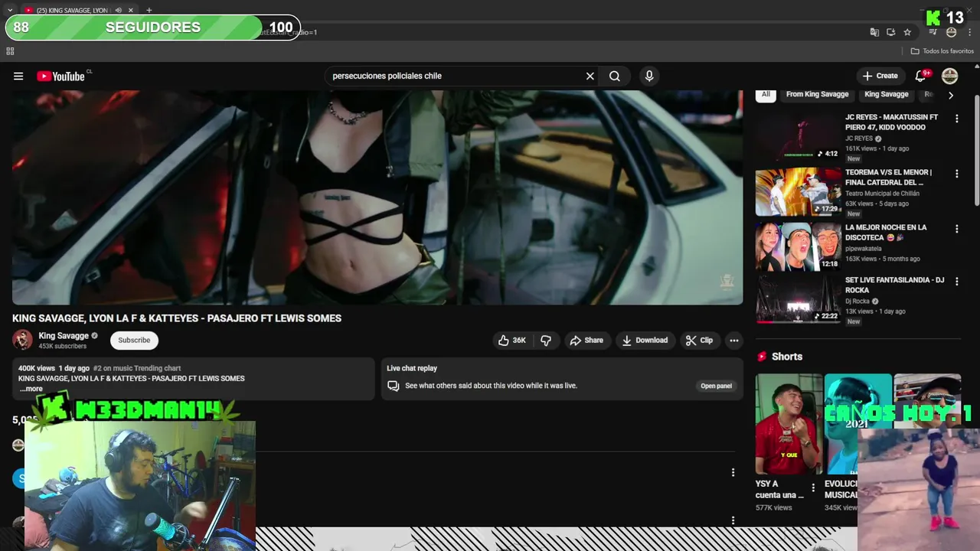980x551 pixels.
Task: Open the tab search dropdown
Action: coord(9,10)
